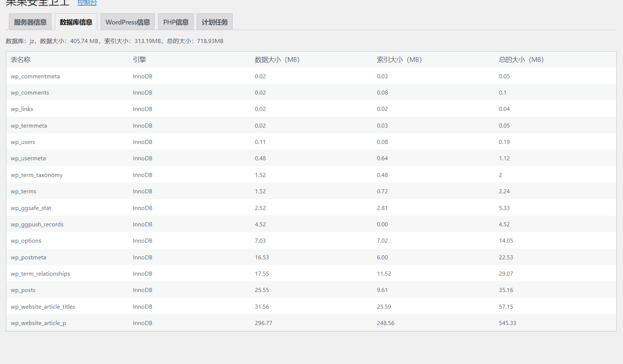This screenshot has width=623, height=364.
Task: Click the 2.81 index size value
Action: tap(382, 208)
